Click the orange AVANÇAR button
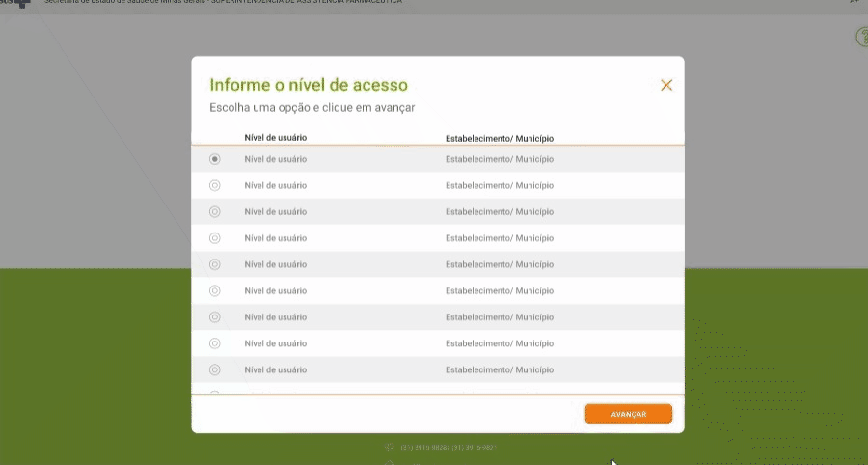Viewport: 868px width, 465px height. (x=628, y=414)
